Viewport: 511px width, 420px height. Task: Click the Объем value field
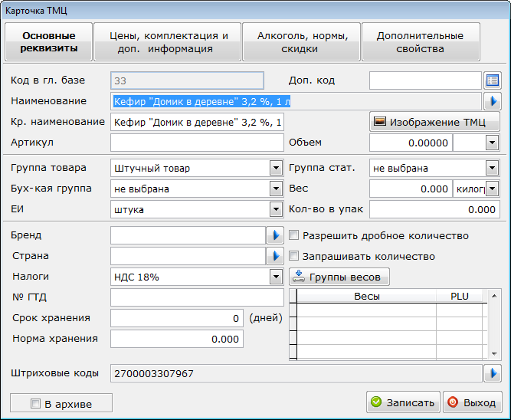coord(411,143)
